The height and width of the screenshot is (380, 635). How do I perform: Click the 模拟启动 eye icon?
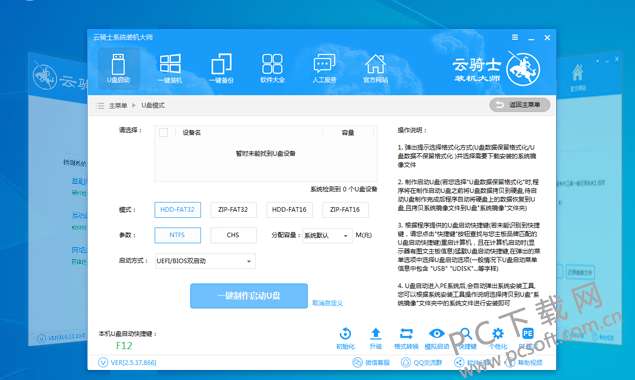pos(437,339)
